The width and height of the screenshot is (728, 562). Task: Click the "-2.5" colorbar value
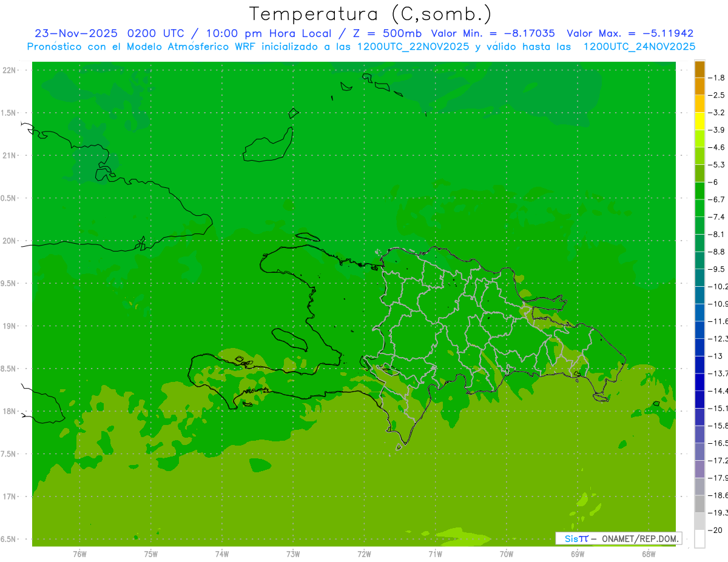pyautogui.click(x=717, y=95)
